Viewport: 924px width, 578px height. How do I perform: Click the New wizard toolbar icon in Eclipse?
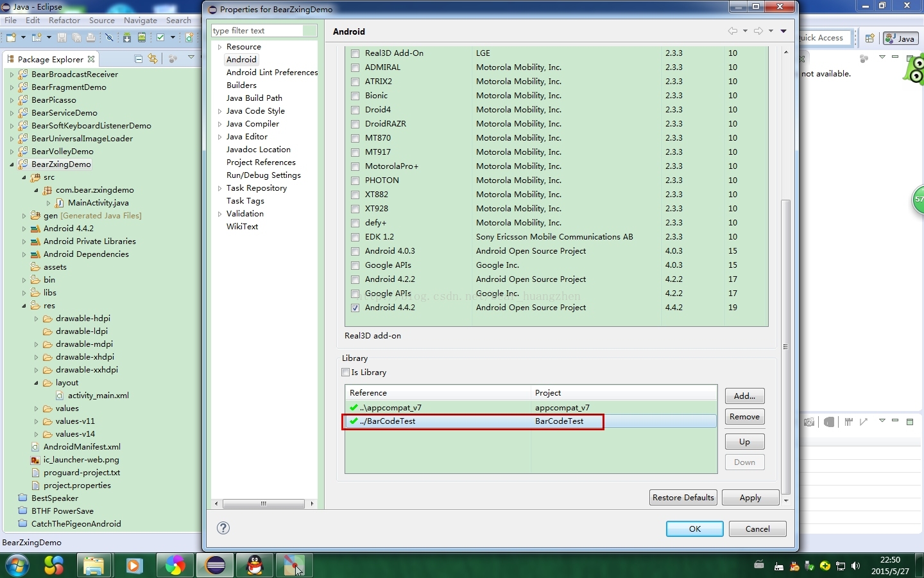tap(11, 38)
